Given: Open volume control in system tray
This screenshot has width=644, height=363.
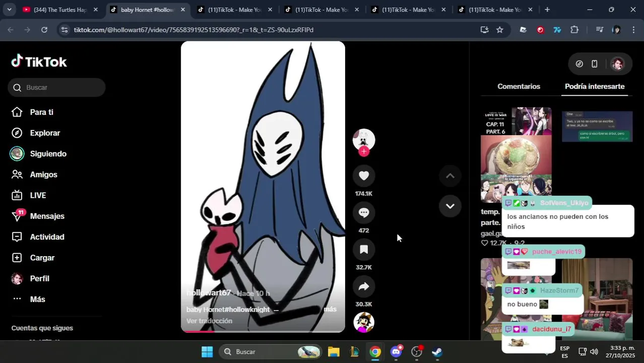Looking at the screenshot, I should click(x=594, y=351).
